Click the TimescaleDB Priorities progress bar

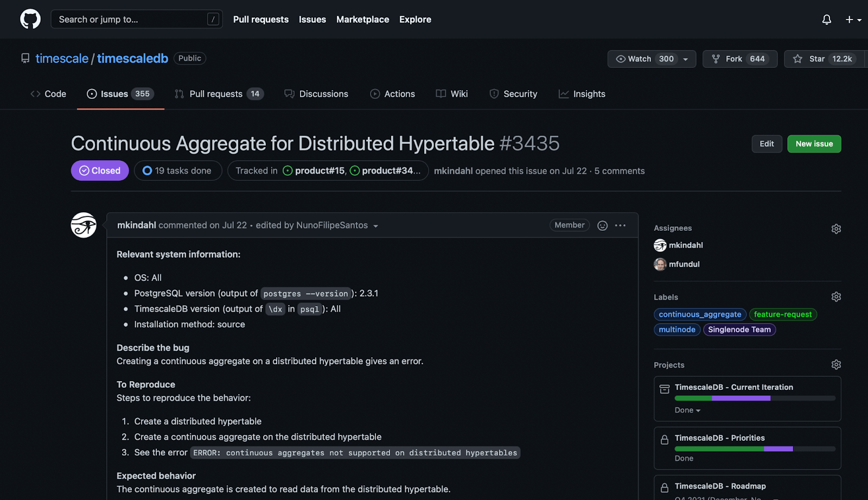pos(755,449)
